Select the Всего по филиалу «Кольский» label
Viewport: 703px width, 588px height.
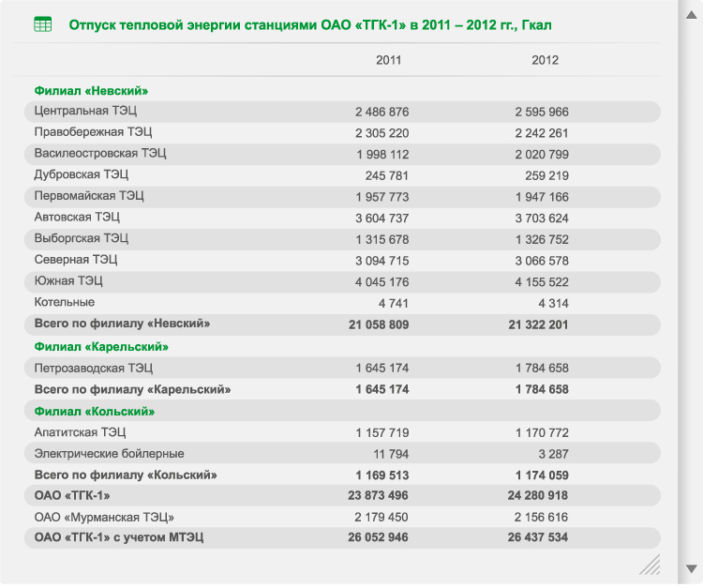coord(126,475)
